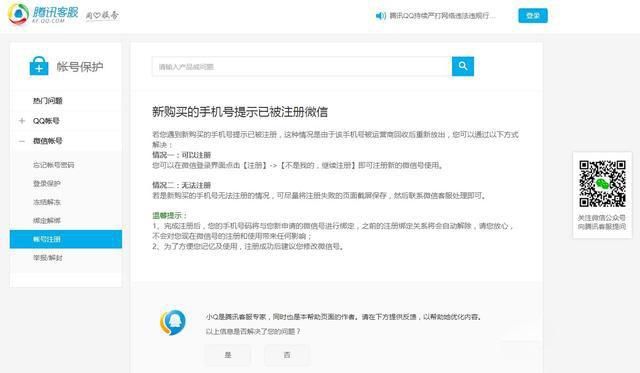This screenshot has width=640, height=373.
Task: Open 忘记帐号密码 sidebar entry
Action: point(53,165)
